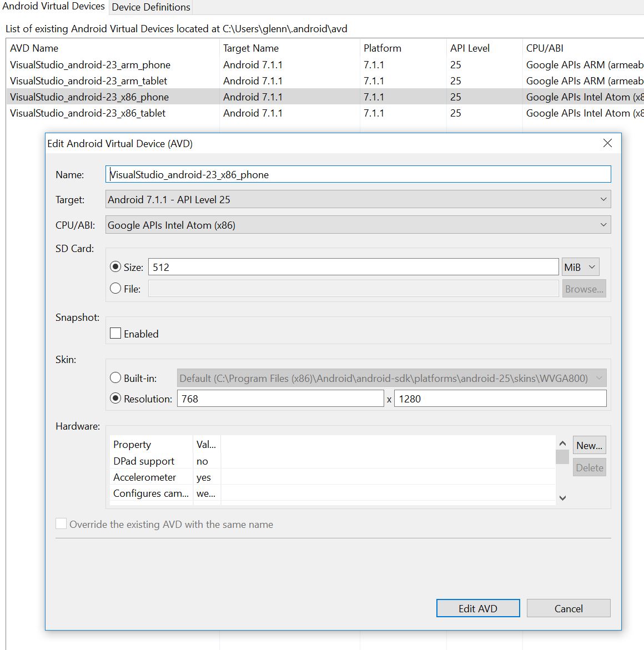This screenshot has height=650, width=644.
Task: Click the hardware list scrollbar thumb
Action: coord(562,457)
